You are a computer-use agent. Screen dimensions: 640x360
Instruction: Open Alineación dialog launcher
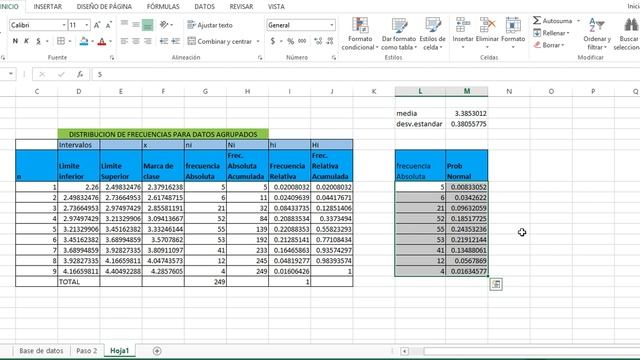pyautogui.click(x=260, y=58)
